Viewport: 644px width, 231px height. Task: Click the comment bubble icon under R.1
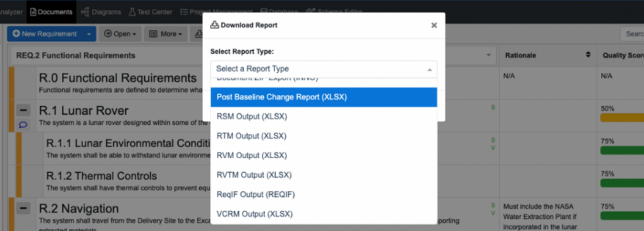(23, 125)
